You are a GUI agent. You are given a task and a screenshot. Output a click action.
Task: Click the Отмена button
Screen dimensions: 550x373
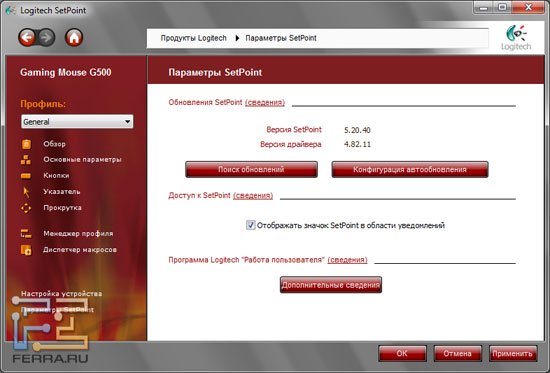point(457,353)
